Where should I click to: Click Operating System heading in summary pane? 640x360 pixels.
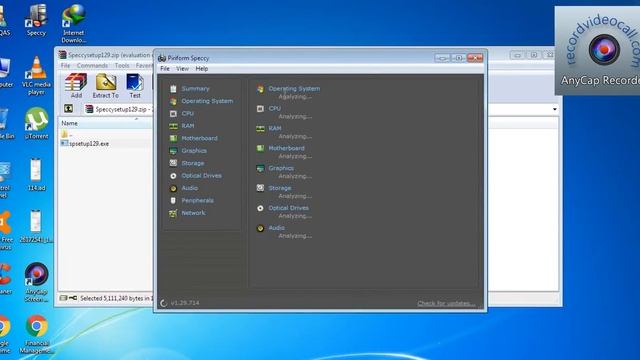point(294,89)
